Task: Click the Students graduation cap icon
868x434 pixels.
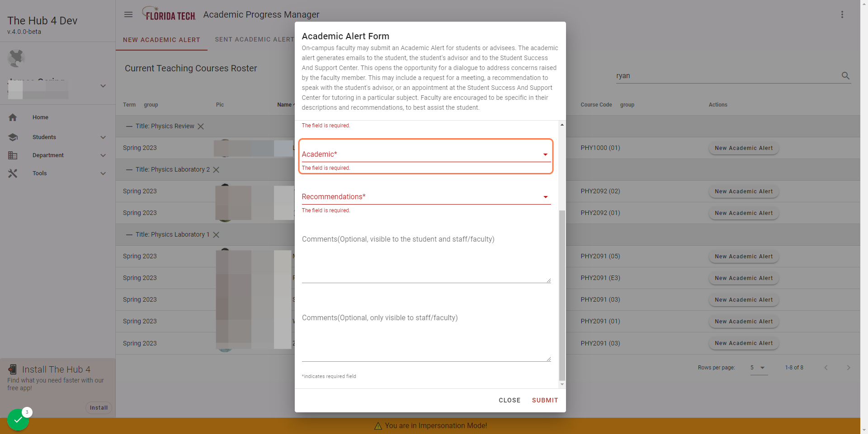Action: tap(13, 137)
